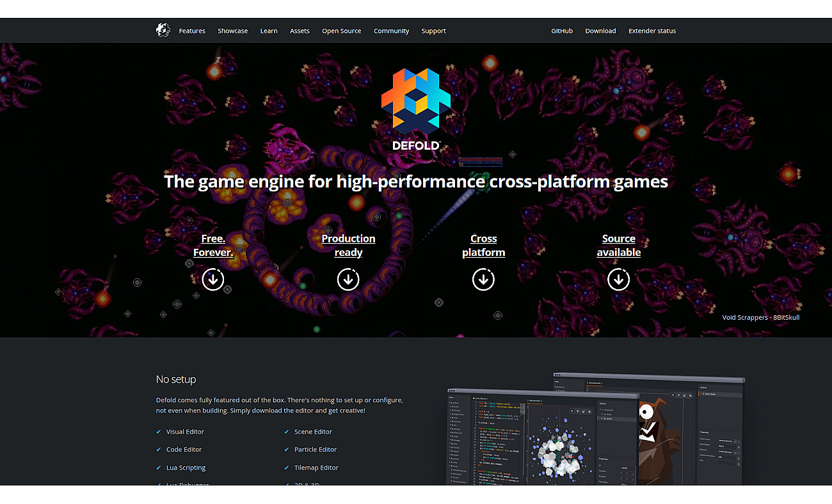Visit the Support page
Viewport: 832px width, 504px height.
tap(433, 31)
